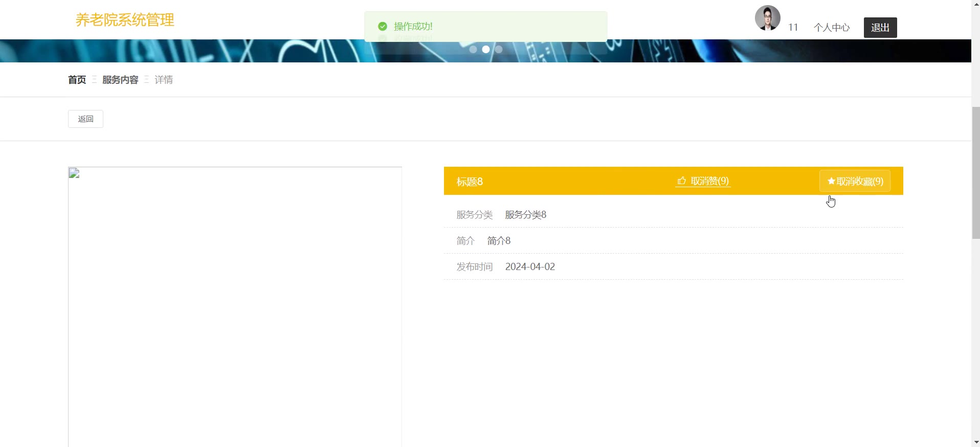980x447 pixels.
Task: Click the 养老院系统管理 site title
Action: 125,20
